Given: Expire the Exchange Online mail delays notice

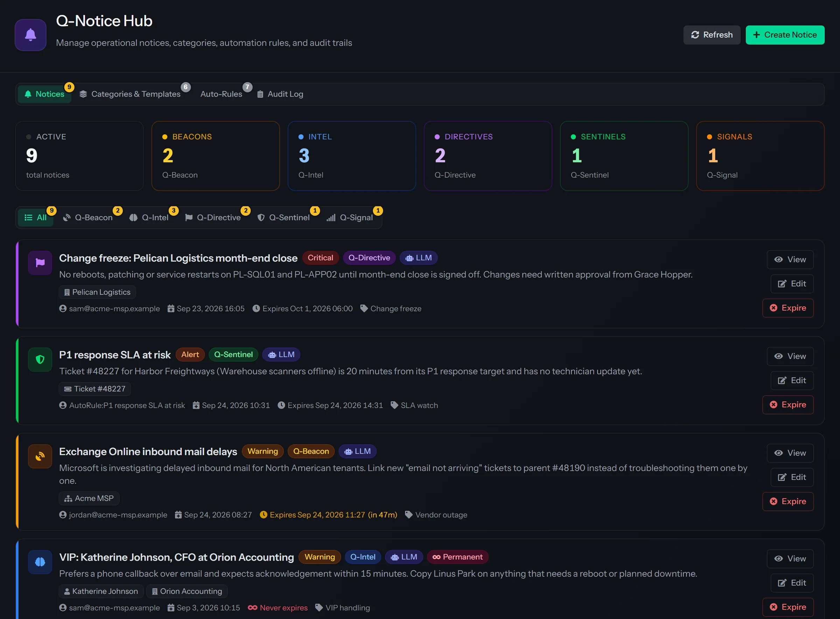Looking at the screenshot, I should [787, 501].
